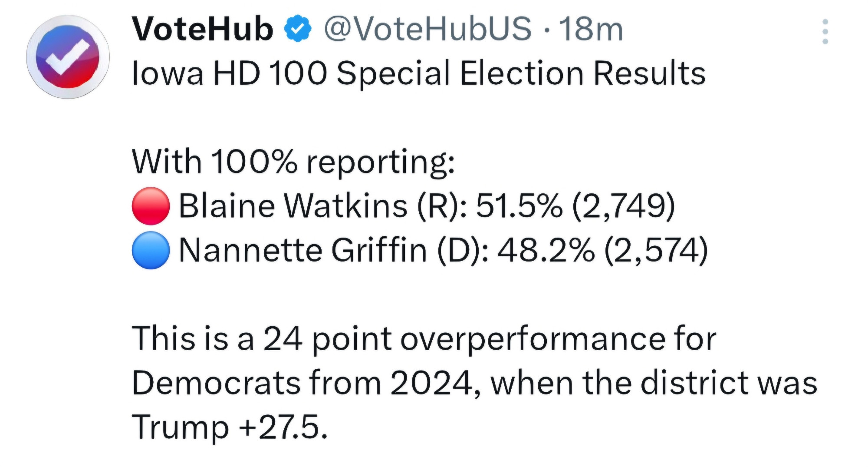868x467 pixels.
Task: Click the red circle emoji
Action: [x=151, y=206]
